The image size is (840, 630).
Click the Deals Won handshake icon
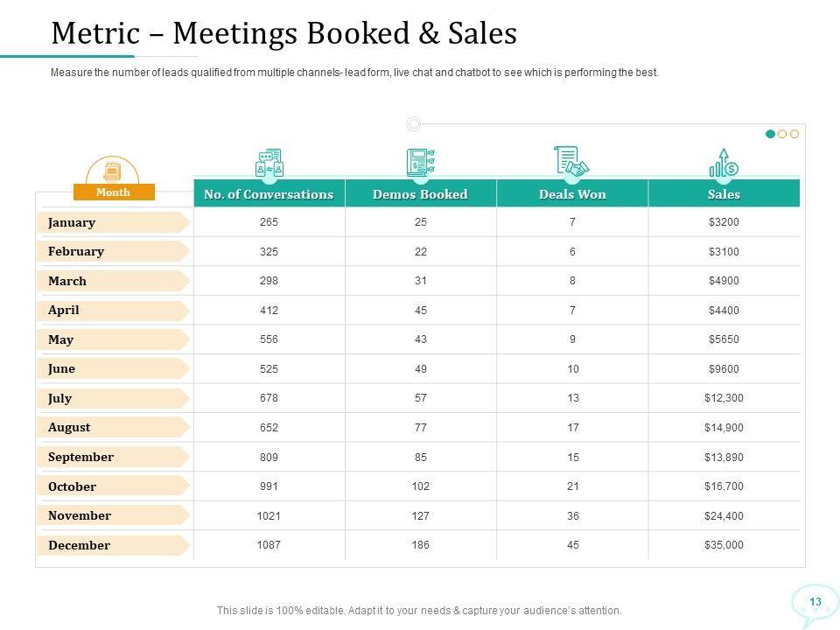pos(572,162)
